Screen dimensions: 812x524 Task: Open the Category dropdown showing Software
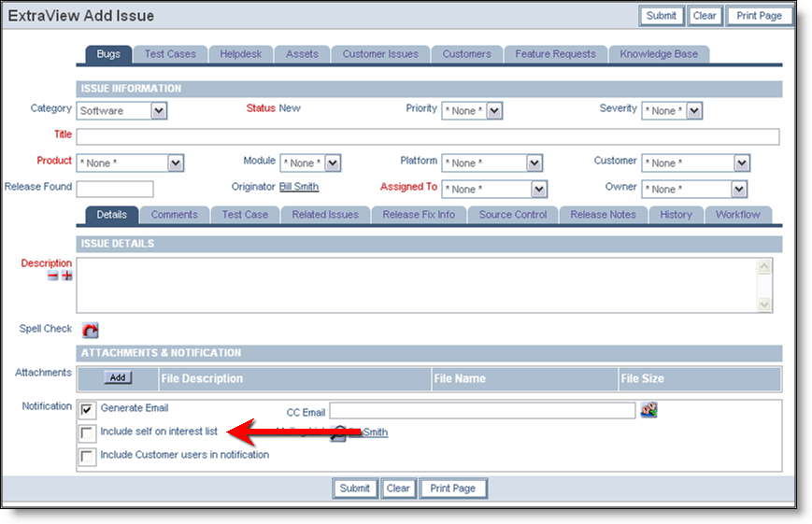[x=121, y=111]
